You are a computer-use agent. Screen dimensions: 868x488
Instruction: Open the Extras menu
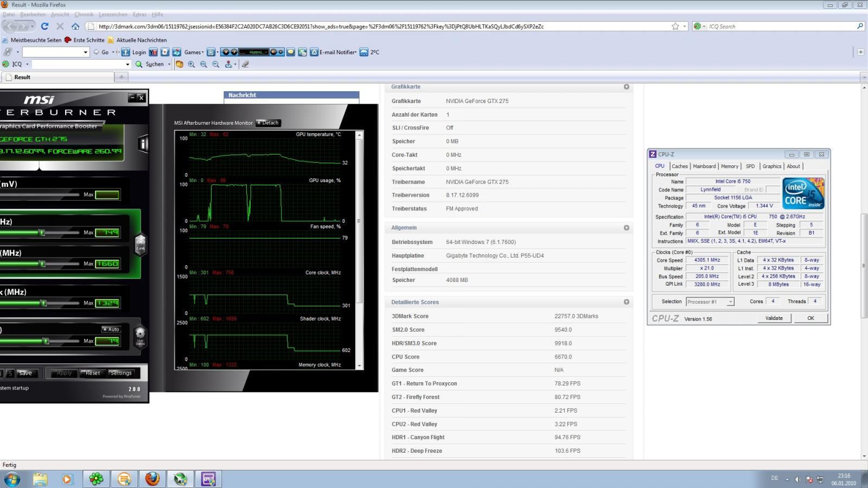point(139,14)
